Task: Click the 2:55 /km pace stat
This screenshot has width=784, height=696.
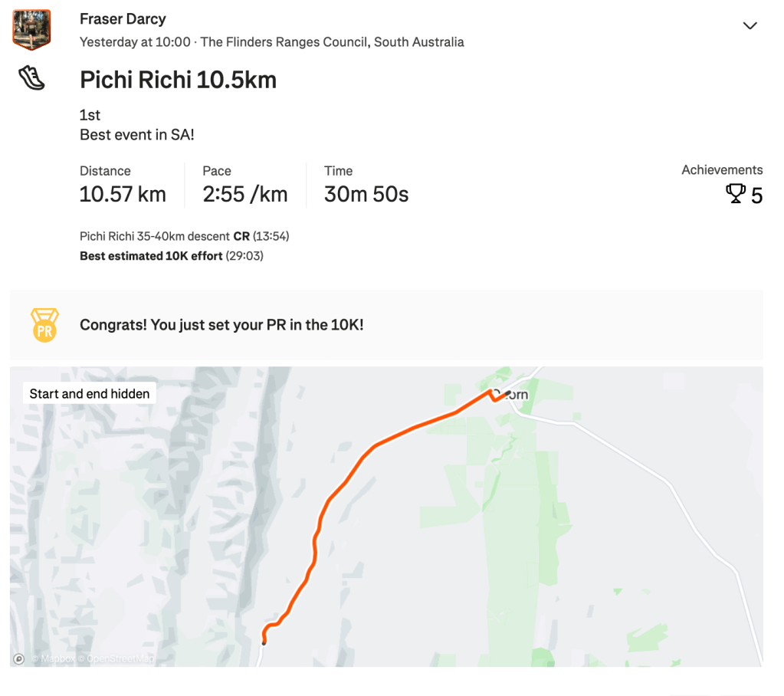Action: tap(244, 194)
